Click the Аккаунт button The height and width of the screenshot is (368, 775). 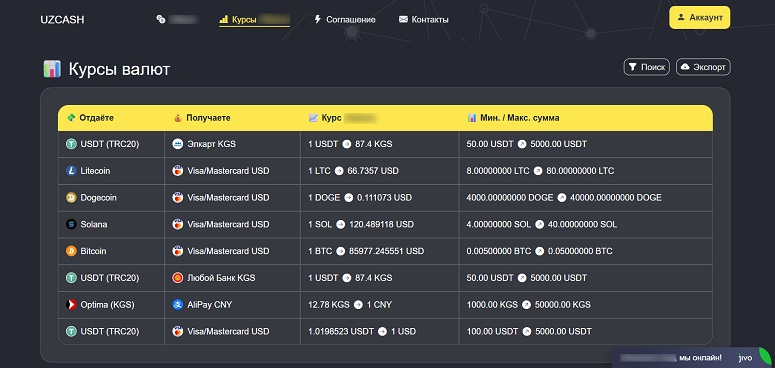click(699, 17)
